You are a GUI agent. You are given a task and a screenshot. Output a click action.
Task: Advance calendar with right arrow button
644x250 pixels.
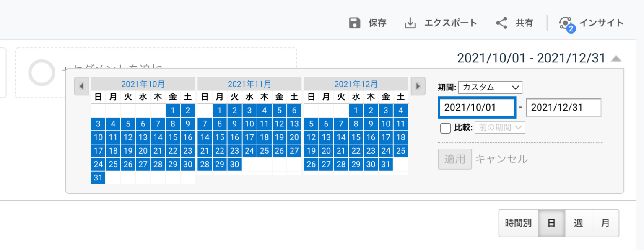418,86
